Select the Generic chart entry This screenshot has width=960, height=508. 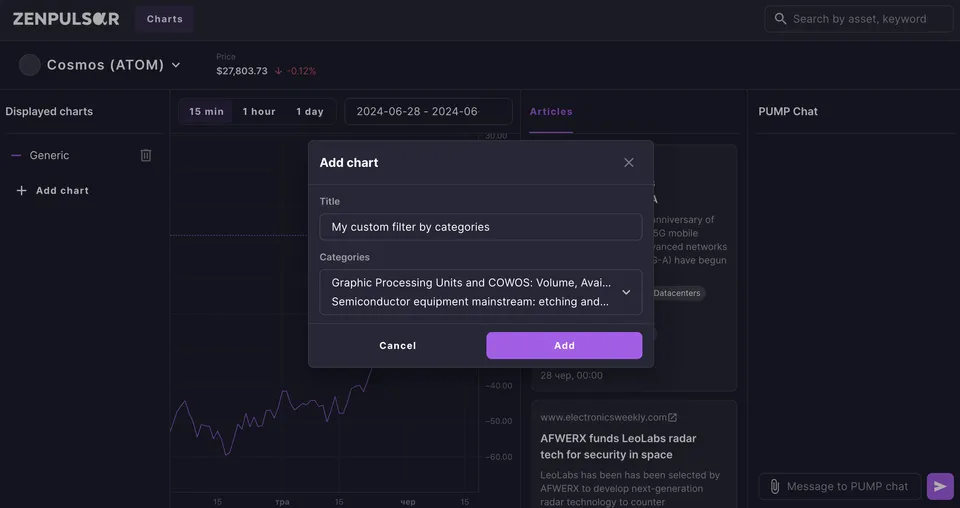pos(49,155)
